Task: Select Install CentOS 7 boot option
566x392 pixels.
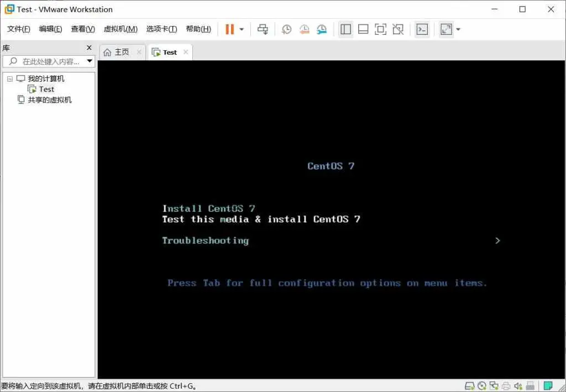Action: [208, 208]
